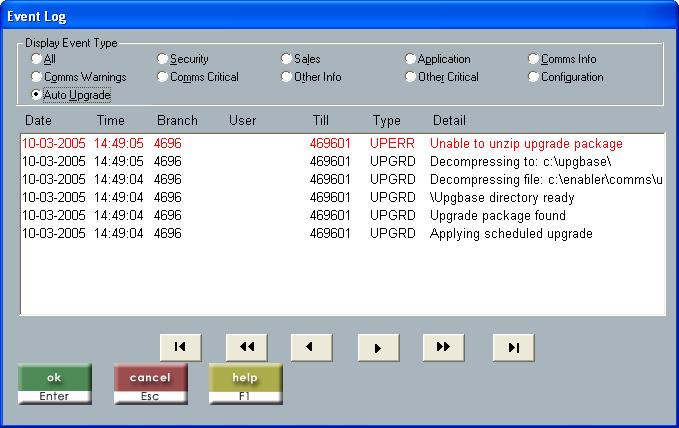The height and width of the screenshot is (428, 679).
Task: Select the 'Unable to unzip upgrade package' row
Action: tap(343, 143)
